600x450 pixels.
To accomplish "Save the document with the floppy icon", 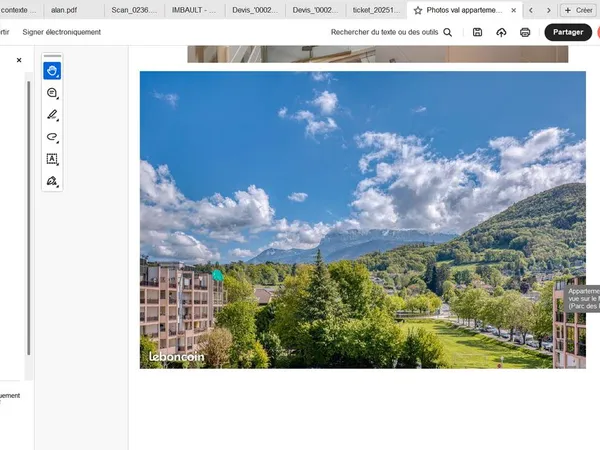I will pos(477,33).
